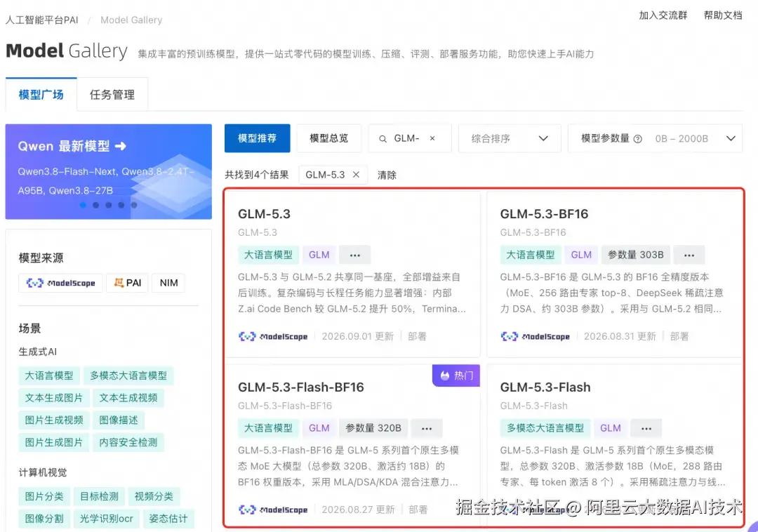758x532 pixels.
Task: Toggle 文本生成图片 scene filter
Action: [53, 398]
